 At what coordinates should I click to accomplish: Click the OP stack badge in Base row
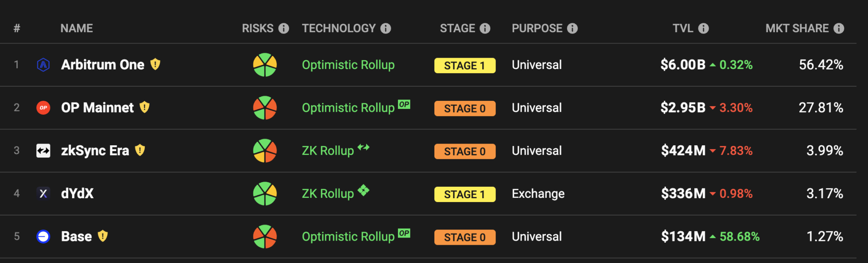tap(404, 233)
